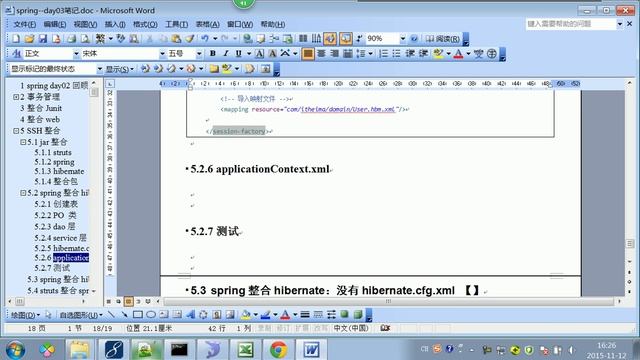Screen dimensions: 640x360
Task: Open the style dropdown showing 正文
Action: coord(76,53)
